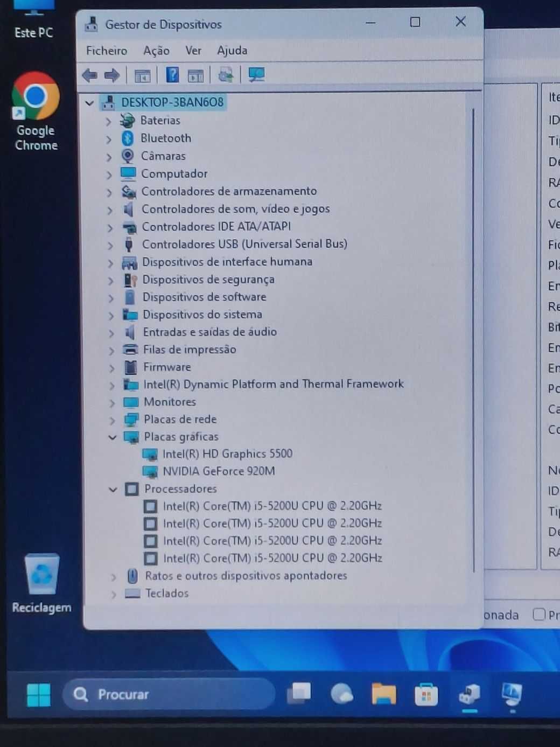
Task: Click the Forward arrow toolbar icon
Action: click(x=112, y=75)
